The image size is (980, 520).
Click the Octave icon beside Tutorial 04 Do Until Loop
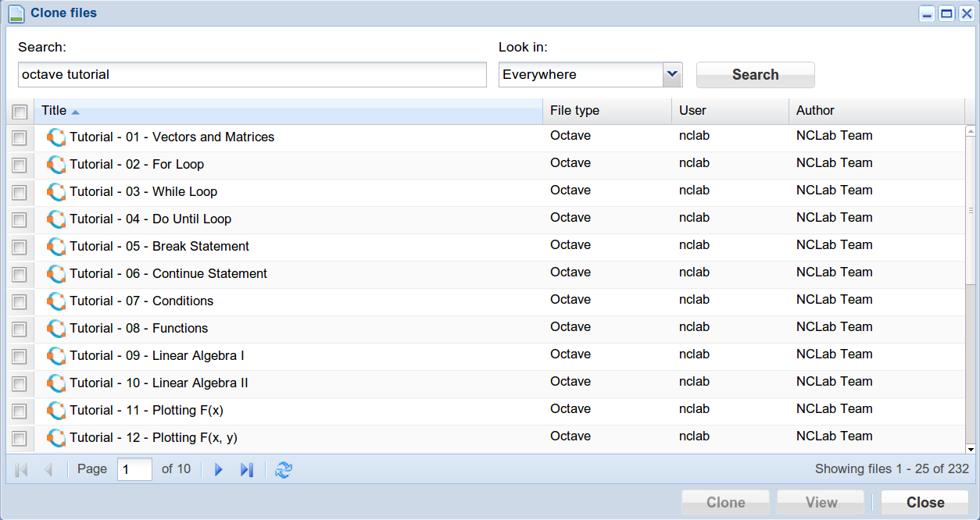[56, 219]
